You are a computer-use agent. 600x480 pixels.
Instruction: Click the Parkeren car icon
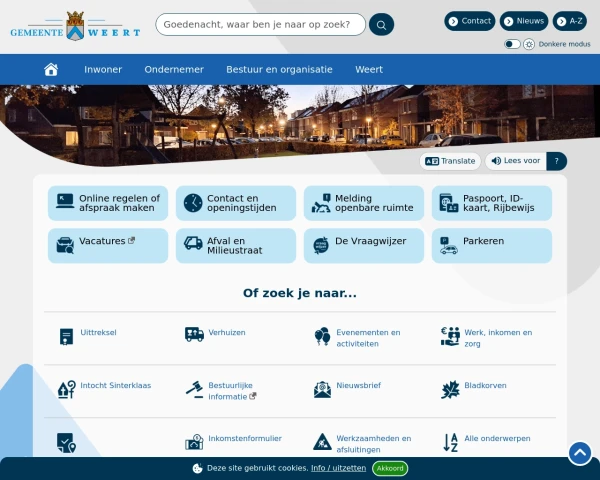coord(448,245)
